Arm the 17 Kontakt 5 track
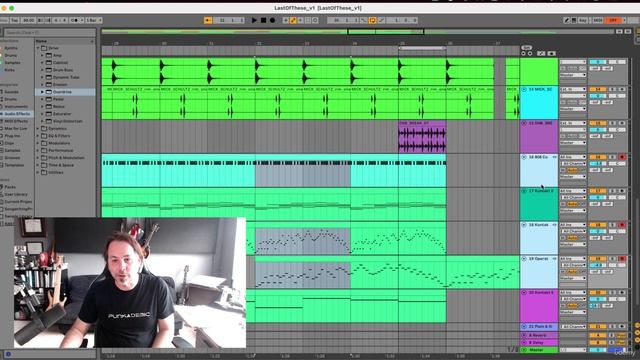Screen dimensions: 640x360 [x=622, y=191]
